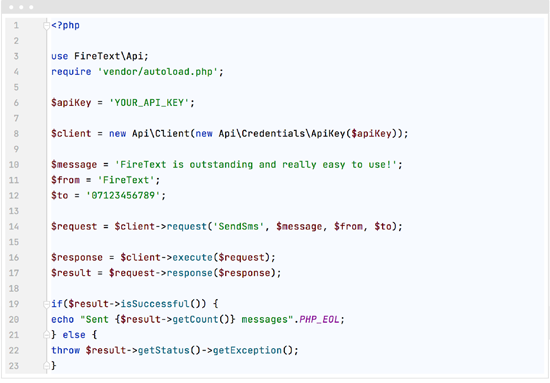Click line number 6 in the gutter
This screenshot has width=550, height=383.
click(x=16, y=103)
